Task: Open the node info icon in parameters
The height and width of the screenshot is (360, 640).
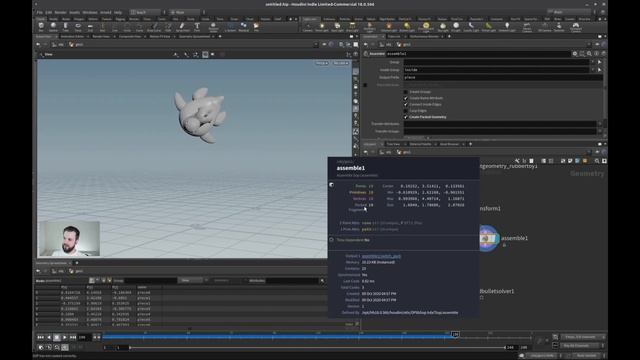Action: 596,53
